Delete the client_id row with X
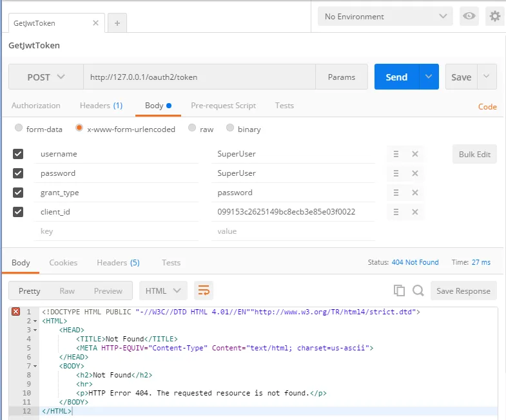The image size is (506, 420). [x=415, y=212]
